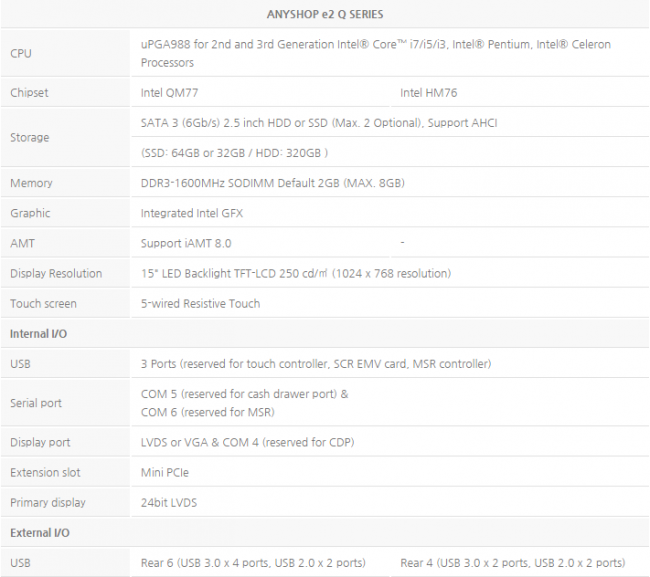Click the COM 5 cash drawer port text
The width and height of the screenshot is (650, 577).
[x=245, y=394]
